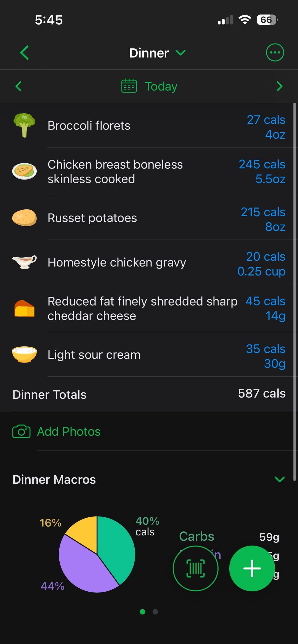The image size is (298, 644).
Task: Go to the previous day
Action: click(x=18, y=86)
